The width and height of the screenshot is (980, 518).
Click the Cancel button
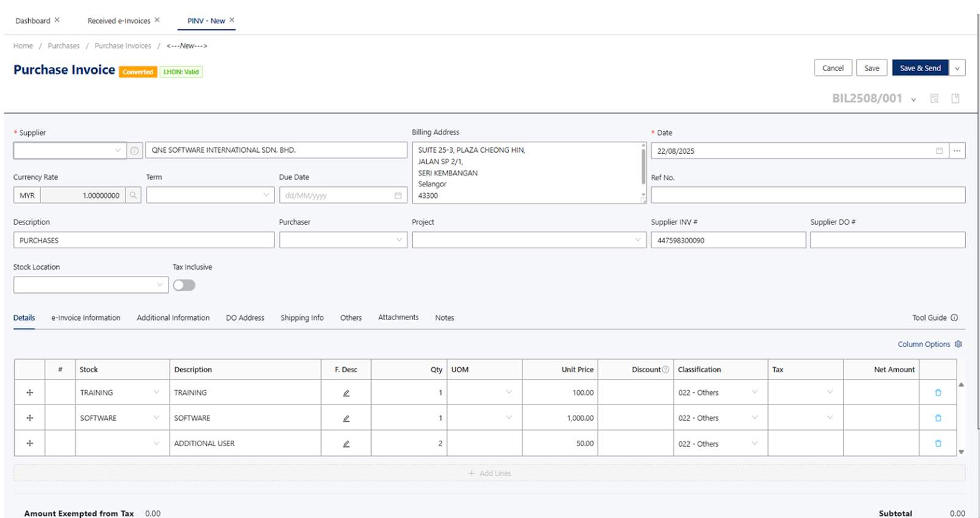pos(833,68)
